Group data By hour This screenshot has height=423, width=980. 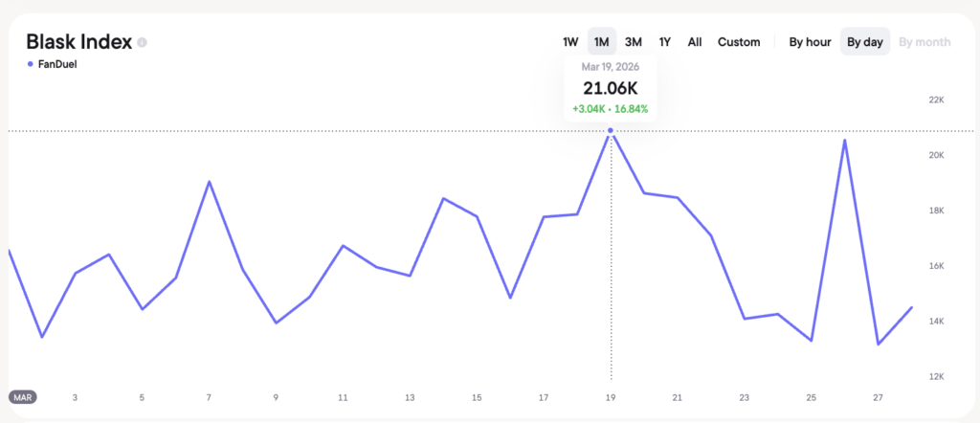pos(809,42)
